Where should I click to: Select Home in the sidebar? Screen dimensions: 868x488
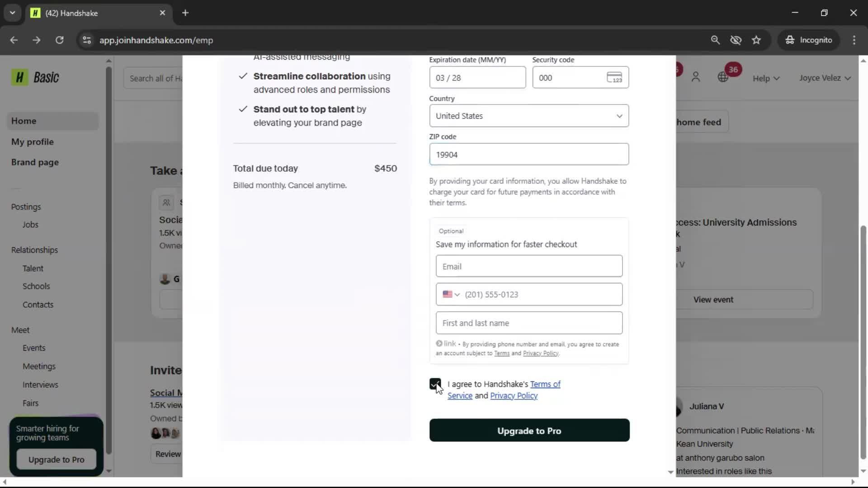pyautogui.click(x=53, y=121)
